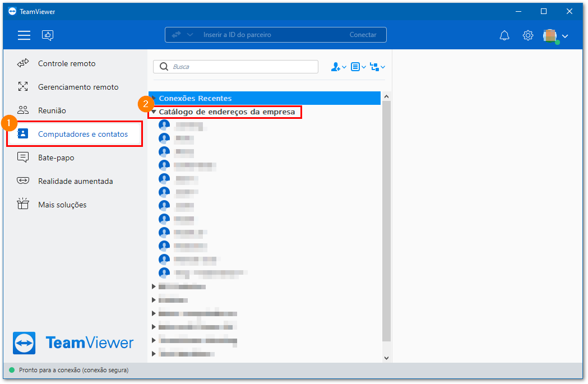Click the feedback chat icon in header
The image size is (588, 384).
[x=48, y=35]
